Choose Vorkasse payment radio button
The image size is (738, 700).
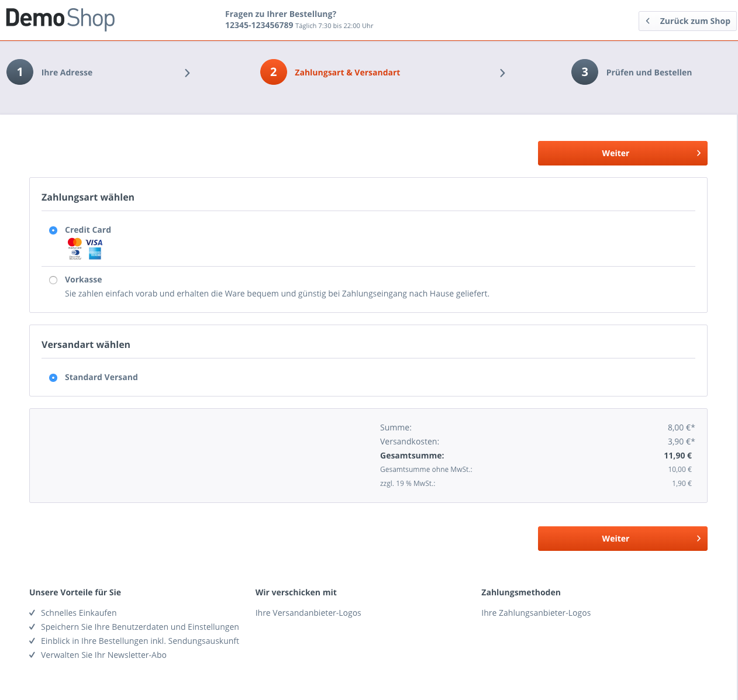53,280
